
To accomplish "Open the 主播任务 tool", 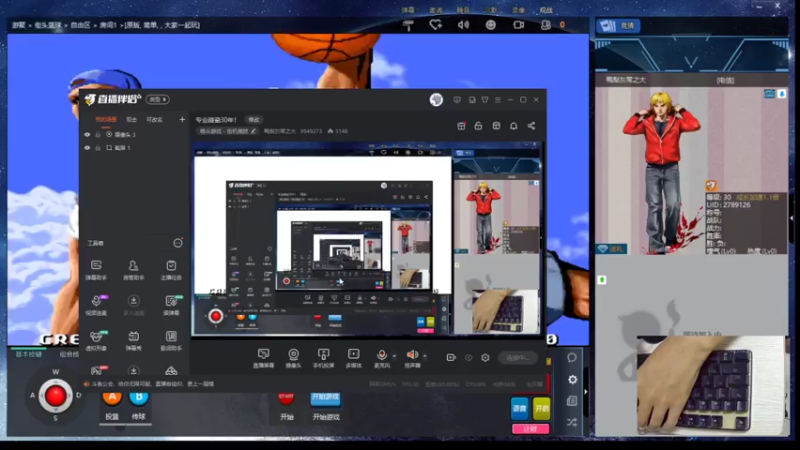I will 171,270.
